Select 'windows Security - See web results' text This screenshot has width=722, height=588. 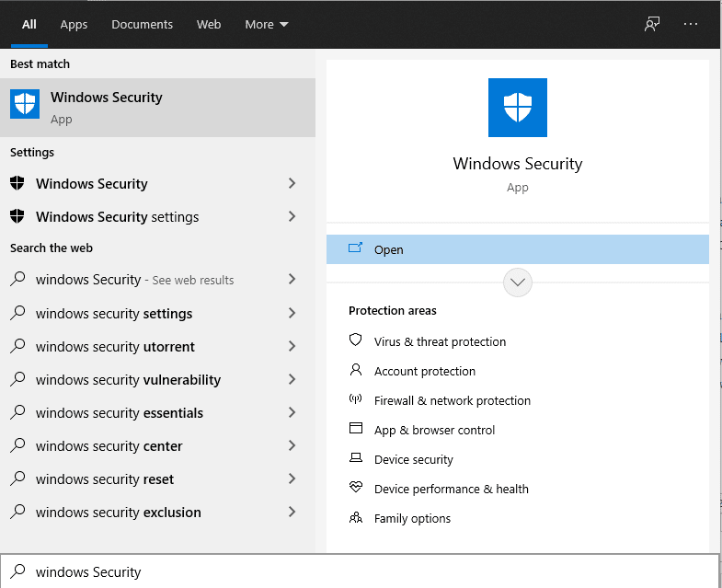pyautogui.click(x=135, y=279)
